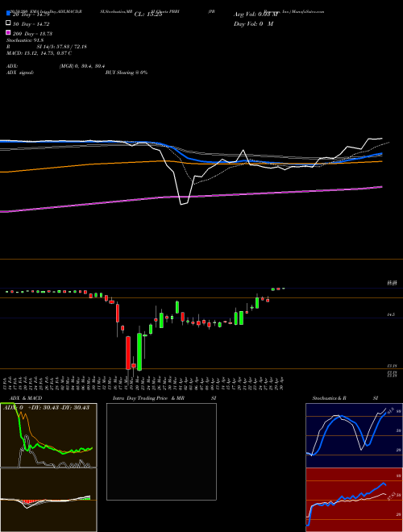Image resolution: width=403 pixels, height=532 pixels.
Task: Click the 'ADX signal:' label
Action: [x=20, y=73]
